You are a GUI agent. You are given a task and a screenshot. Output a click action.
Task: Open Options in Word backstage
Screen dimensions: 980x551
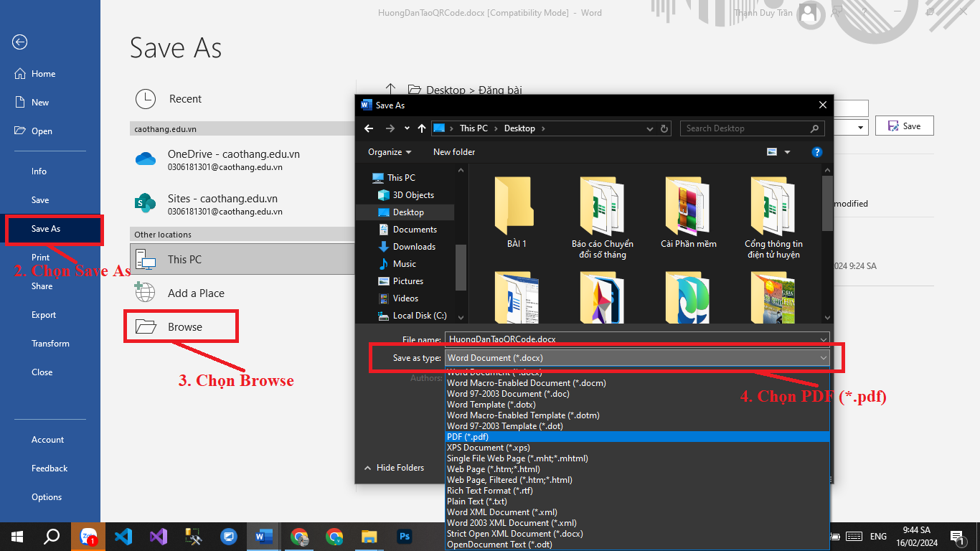[x=47, y=497]
